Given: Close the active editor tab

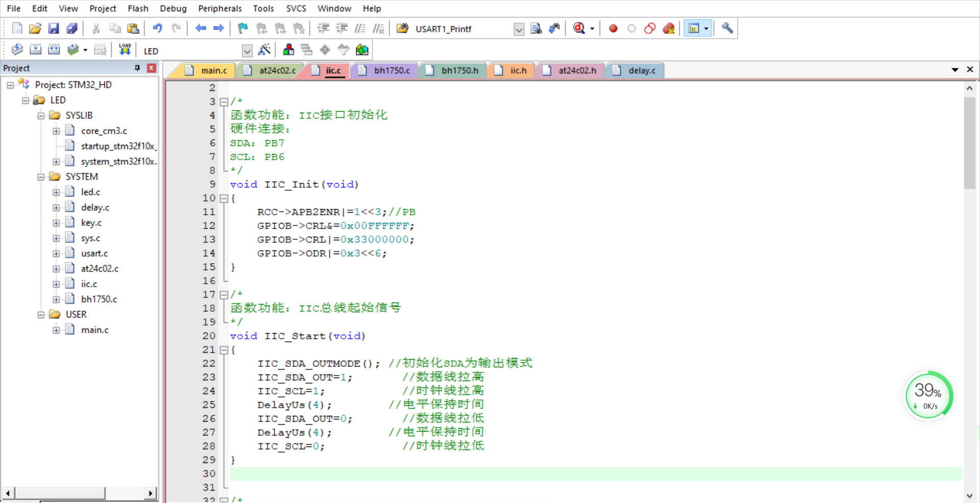Looking at the screenshot, I should tap(970, 69).
